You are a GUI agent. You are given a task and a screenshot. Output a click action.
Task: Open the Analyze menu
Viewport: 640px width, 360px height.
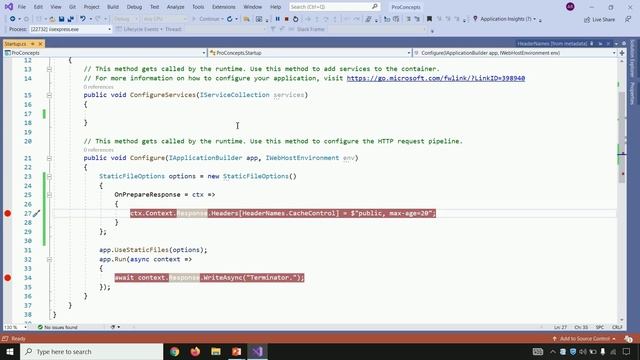click(176, 7)
